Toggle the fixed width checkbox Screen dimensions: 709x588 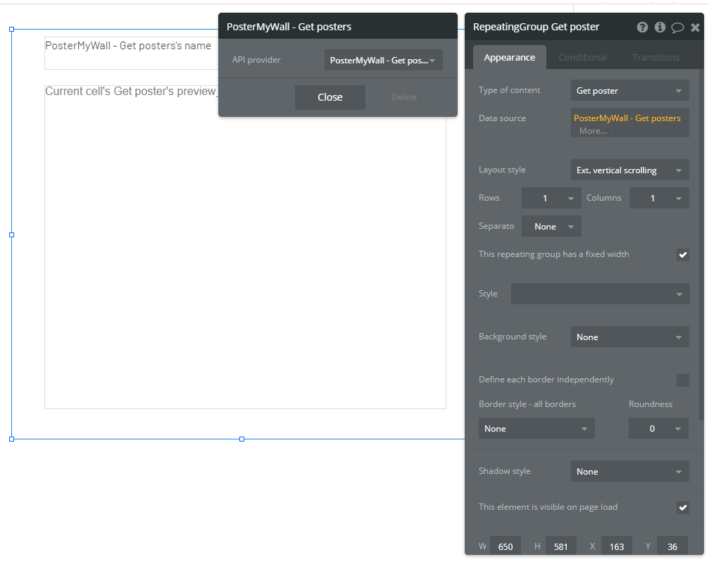[x=682, y=255]
